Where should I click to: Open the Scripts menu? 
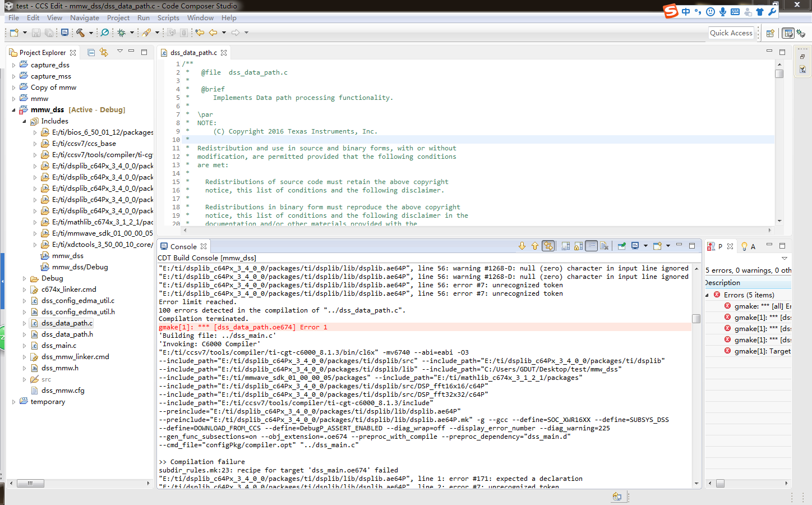[x=168, y=17]
